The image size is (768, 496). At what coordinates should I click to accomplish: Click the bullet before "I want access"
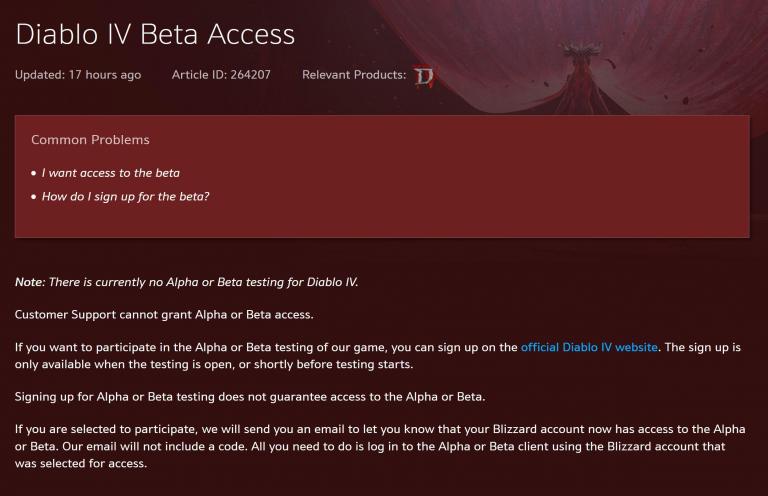[34, 174]
